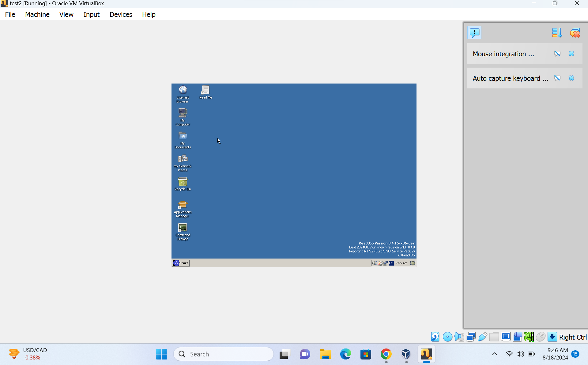Click the Devices menu item
This screenshot has width=588, height=365.
click(x=121, y=14)
